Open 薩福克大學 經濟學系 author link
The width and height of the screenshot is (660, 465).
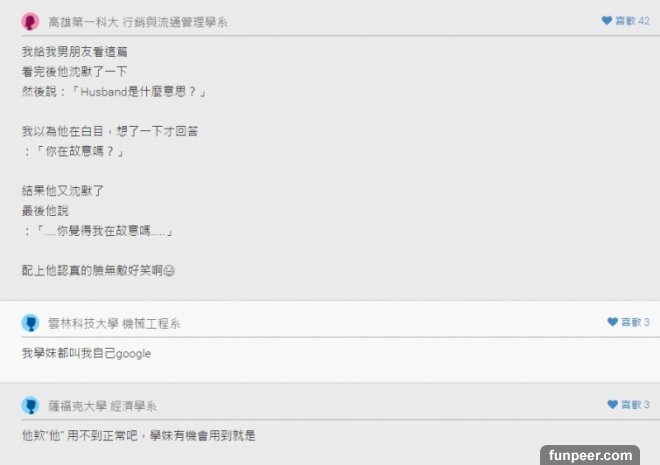102,406
